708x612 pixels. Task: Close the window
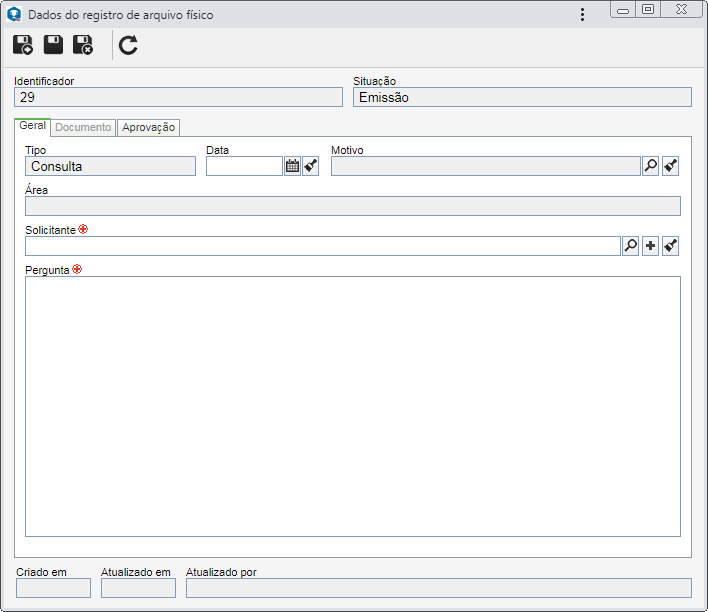(681, 9)
